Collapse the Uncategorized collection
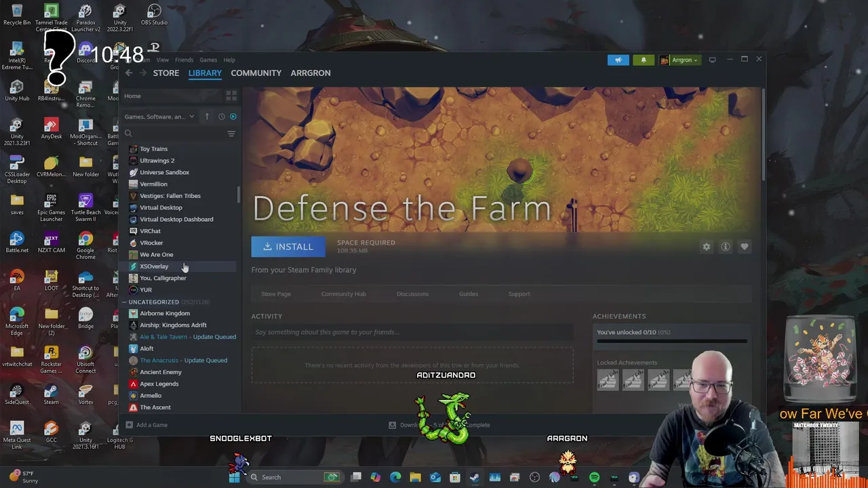Viewport: 868px width, 488px height. coord(125,302)
